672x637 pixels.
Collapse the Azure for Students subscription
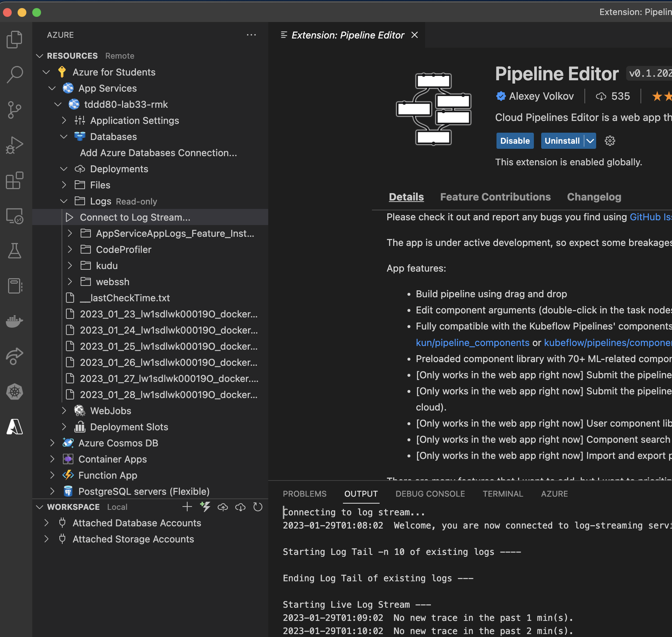[46, 72]
